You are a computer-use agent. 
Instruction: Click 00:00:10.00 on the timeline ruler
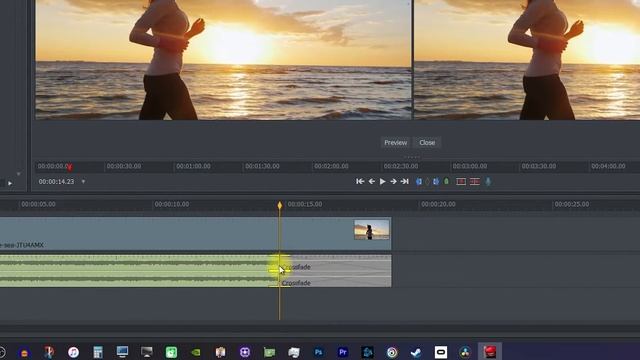(x=172, y=204)
